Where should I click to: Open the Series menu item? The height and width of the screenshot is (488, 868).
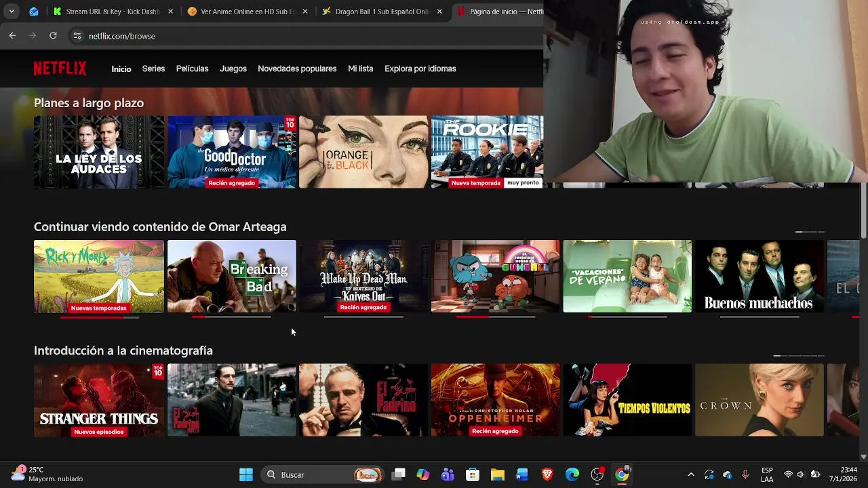pos(153,68)
